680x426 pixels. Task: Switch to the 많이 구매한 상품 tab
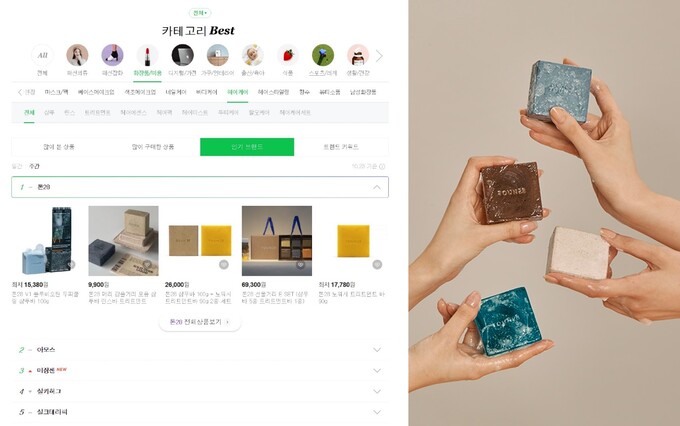pyautogui.click(x=153, y=147)
